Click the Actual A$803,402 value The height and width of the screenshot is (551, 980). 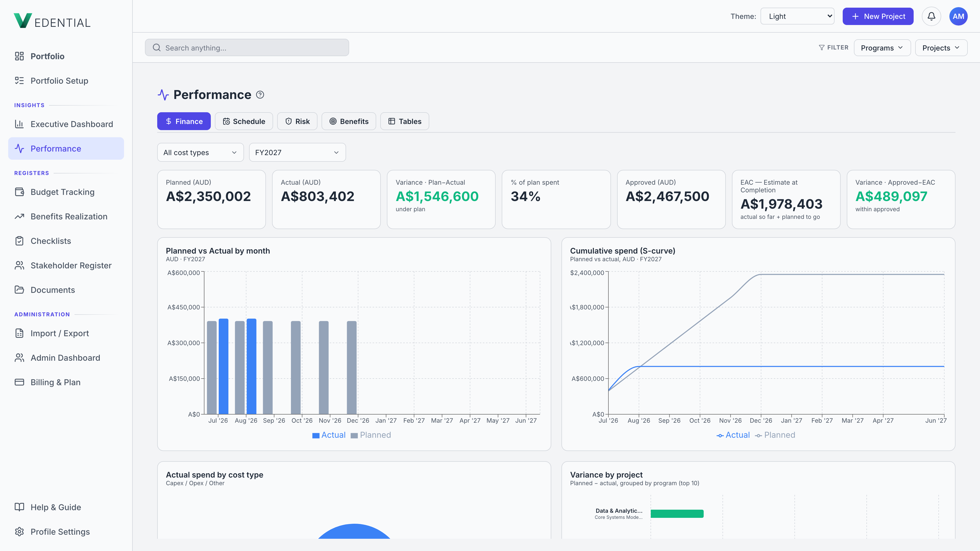pos(318,196)
